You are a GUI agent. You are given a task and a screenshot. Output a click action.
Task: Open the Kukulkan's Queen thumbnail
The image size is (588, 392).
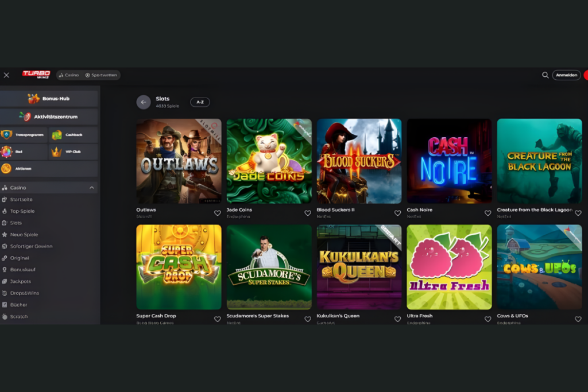point(359,267)
